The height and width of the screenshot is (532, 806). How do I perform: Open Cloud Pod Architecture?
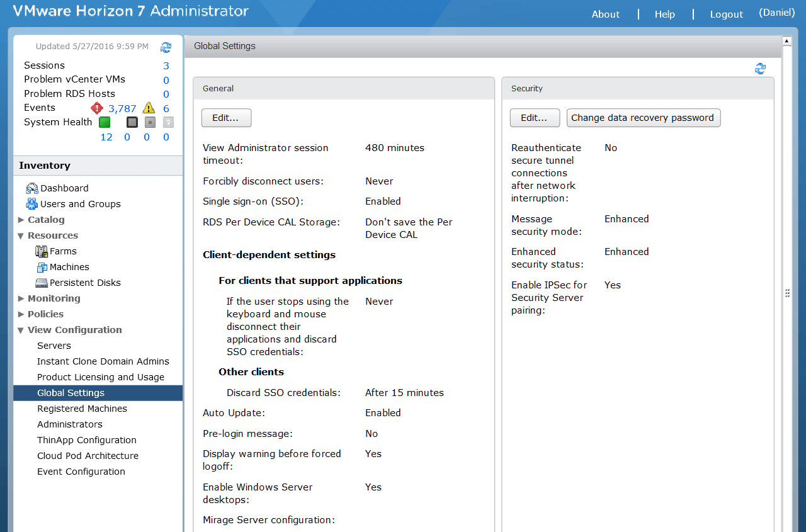tap(88, 456)
